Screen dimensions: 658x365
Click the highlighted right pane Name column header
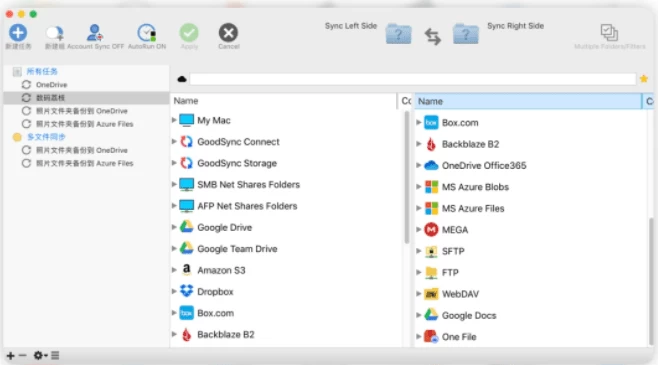tap(528, 101)
